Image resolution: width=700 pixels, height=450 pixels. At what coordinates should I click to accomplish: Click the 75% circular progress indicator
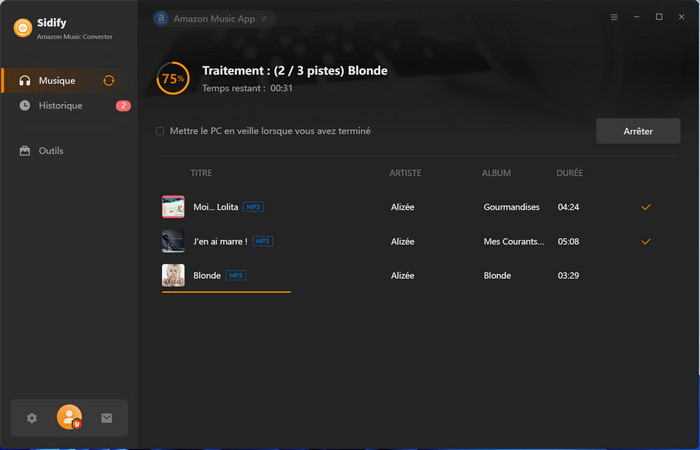coord(173,78)
